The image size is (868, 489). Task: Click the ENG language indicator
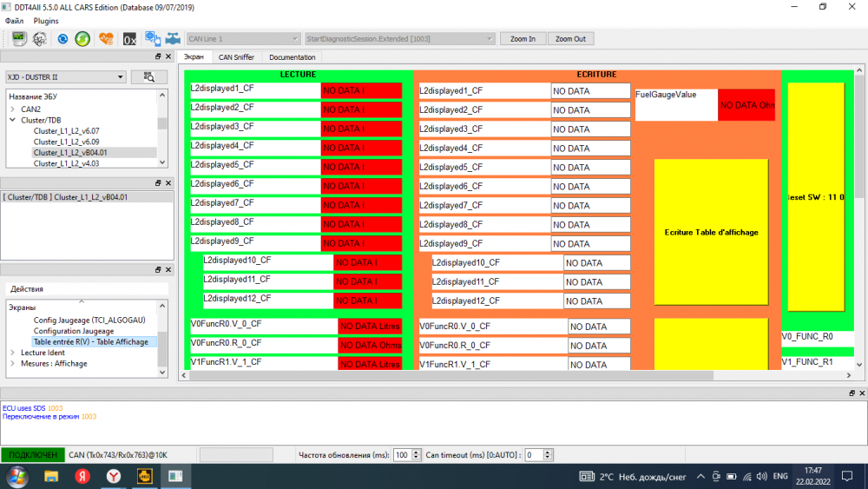(780, 476)
